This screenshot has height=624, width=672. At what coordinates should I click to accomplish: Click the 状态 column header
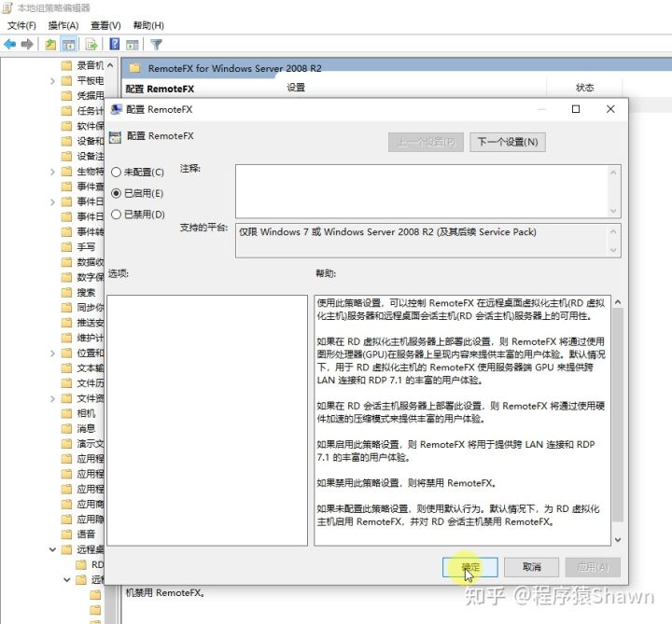(x=584, y=88)
